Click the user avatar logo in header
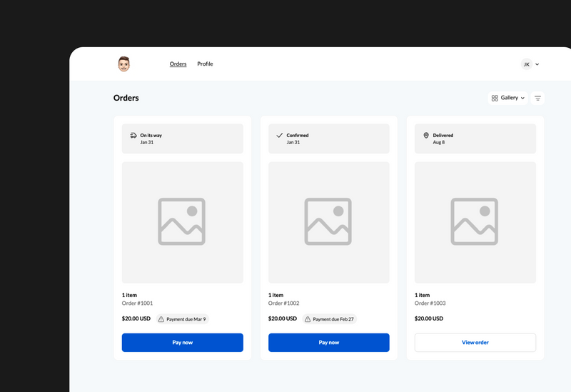Viewport: 571px width, 392px height. pyautogui.click(x=123, y=64)
